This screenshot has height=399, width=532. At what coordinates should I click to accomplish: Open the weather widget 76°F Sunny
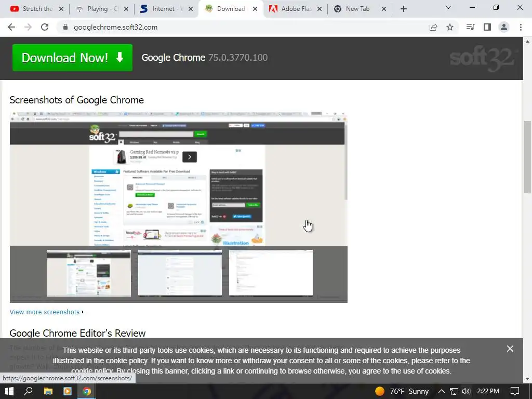point(402,391)
